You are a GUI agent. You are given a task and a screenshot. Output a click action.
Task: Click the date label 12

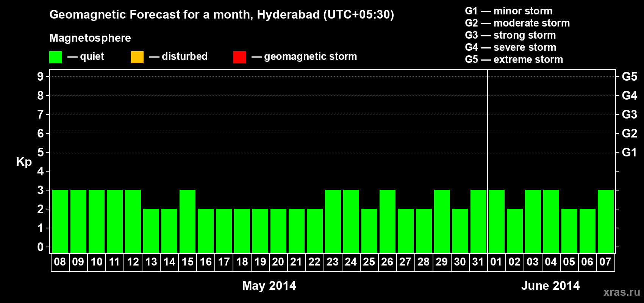(x=133, y=262)
